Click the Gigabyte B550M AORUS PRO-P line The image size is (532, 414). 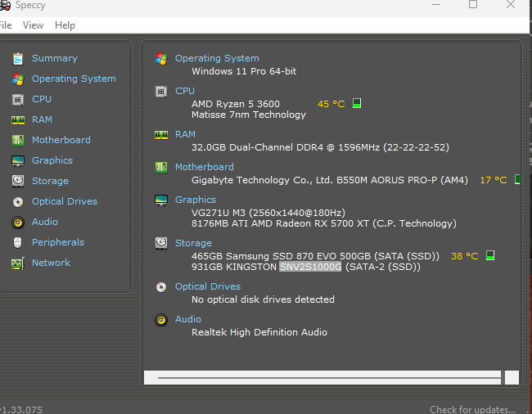330,180
